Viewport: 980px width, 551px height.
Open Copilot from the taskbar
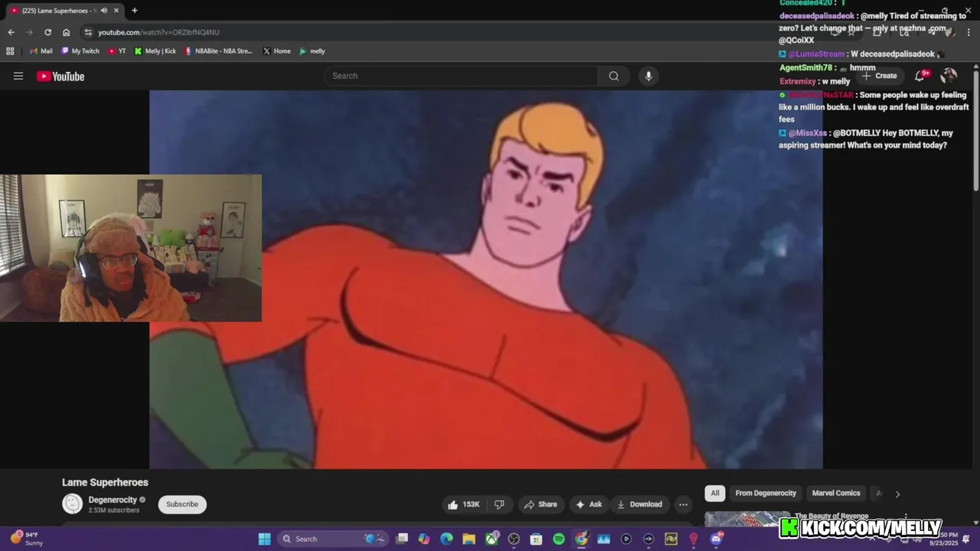pyautogui.click(x=424, y=539)
